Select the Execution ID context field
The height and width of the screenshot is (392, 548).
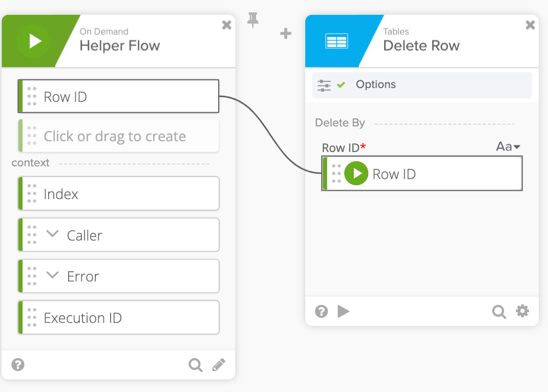point(118,317)
